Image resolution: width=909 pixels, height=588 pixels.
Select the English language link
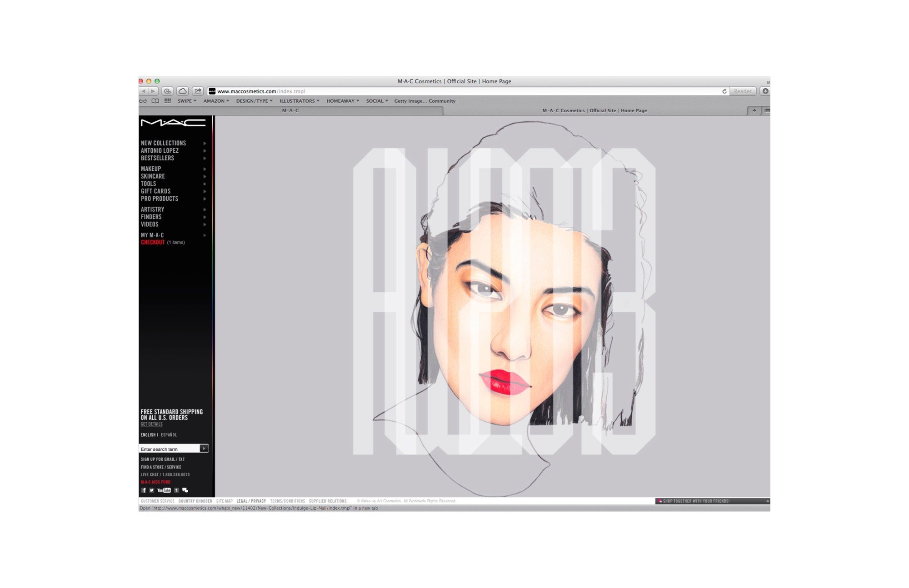point(148,435)
